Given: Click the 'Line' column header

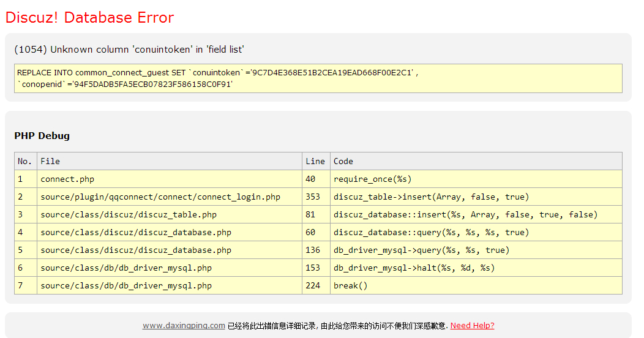Looking at the screenshot, I should coord(316,162).
